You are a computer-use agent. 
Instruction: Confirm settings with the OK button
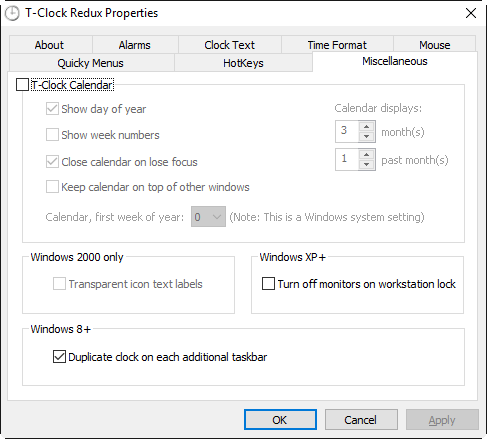280,420
